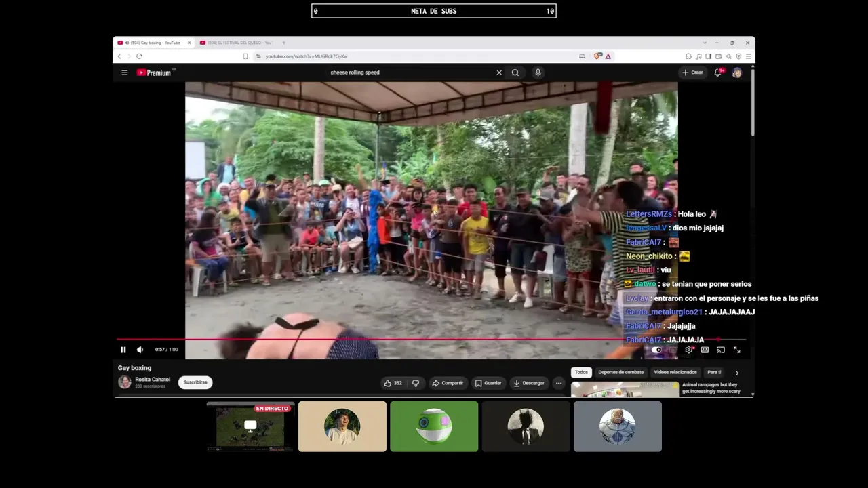
Task: Click the youtube.com address bar URL
Action: pos(307,56)
